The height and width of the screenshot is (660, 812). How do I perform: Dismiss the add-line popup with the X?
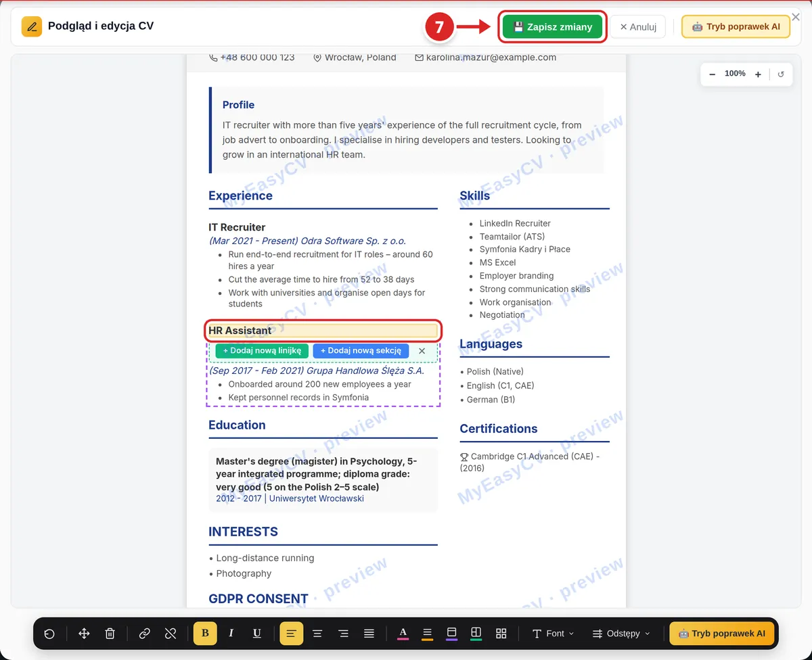click(x=422, y=351)
